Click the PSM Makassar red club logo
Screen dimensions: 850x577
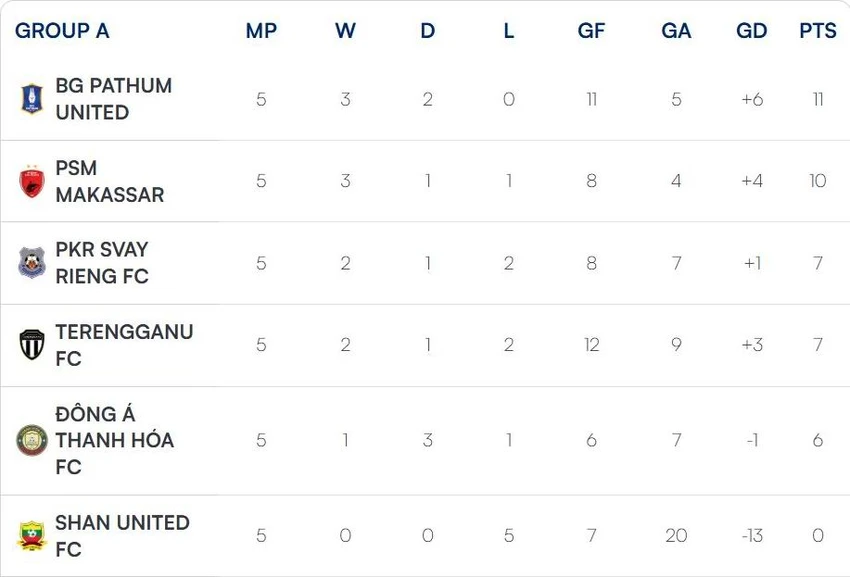click(x=32, y=181)
